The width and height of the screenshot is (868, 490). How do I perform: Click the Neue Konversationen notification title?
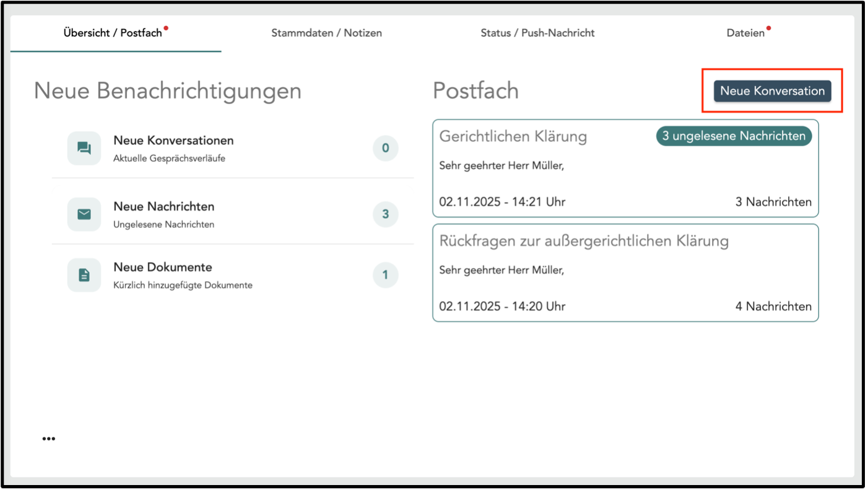click(173, 141)
